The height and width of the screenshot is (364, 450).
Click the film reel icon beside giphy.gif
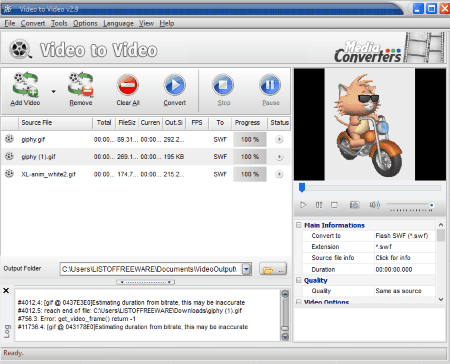click(9, 139)
